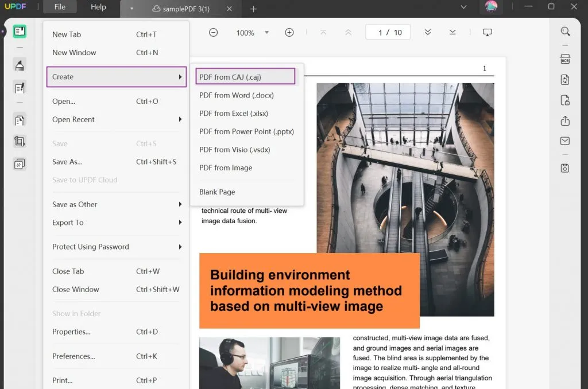This screenshot has width=588, height=389.
Task: Click the send by email envelope icon
Action: [x=565, y=141]
